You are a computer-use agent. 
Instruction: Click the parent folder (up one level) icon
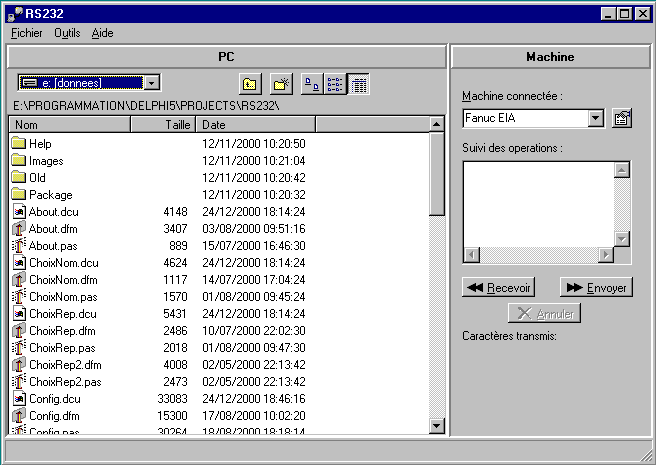click(x=251, y=84)
